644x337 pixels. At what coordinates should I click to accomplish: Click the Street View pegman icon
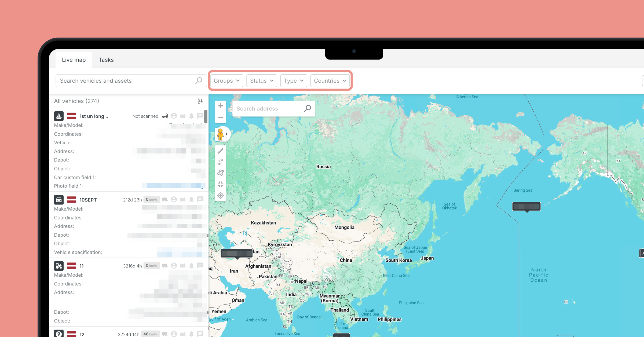coord(220,134)
